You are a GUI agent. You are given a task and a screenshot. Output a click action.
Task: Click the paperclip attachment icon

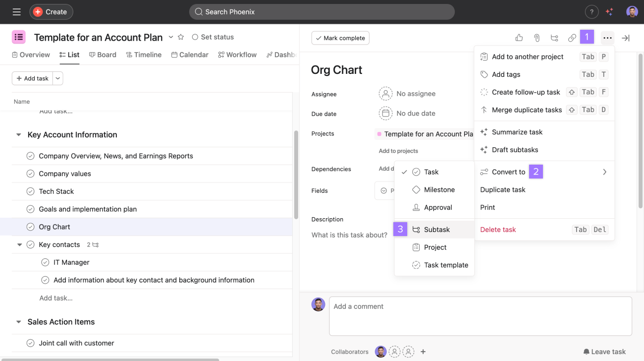[537, 38]
